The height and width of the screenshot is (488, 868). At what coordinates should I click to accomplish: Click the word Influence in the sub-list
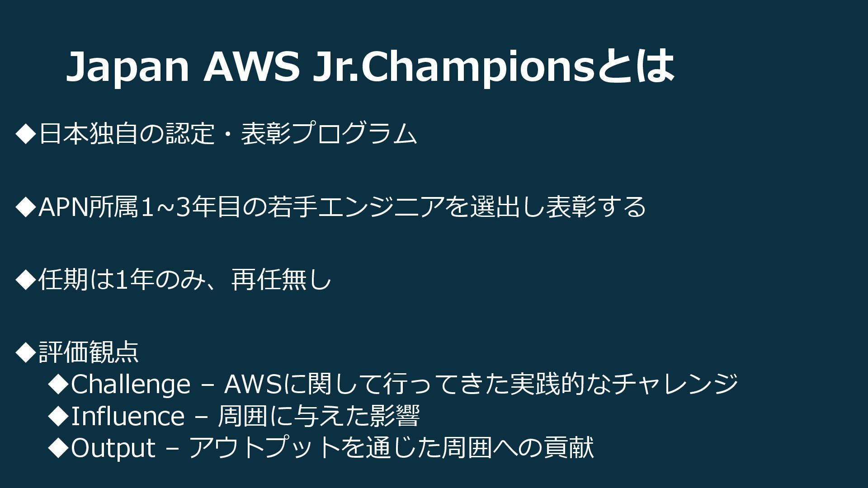click(x=128, y=416)
